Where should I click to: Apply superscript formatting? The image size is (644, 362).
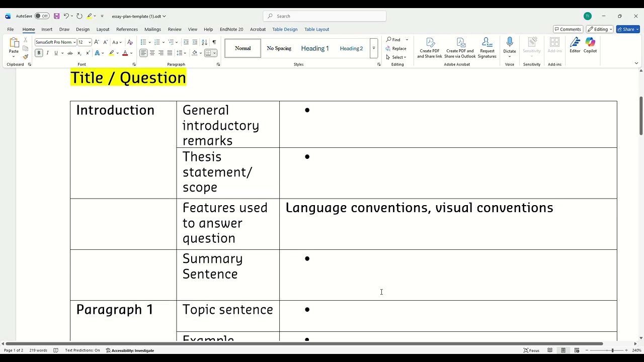(x=88, y=53)
